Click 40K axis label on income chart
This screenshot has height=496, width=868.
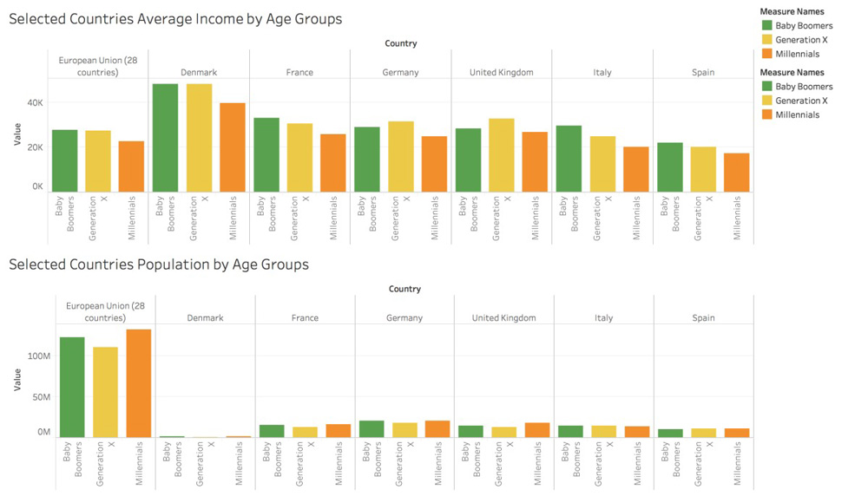tap(36, 103)
